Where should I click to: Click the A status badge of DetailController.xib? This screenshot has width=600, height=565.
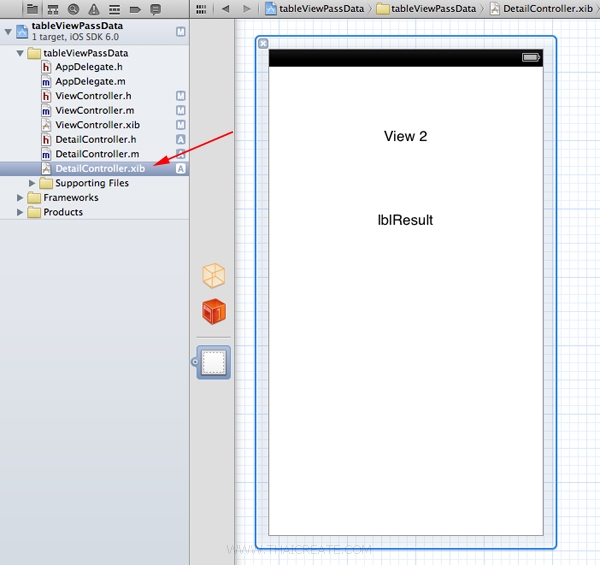pos(181,169)
